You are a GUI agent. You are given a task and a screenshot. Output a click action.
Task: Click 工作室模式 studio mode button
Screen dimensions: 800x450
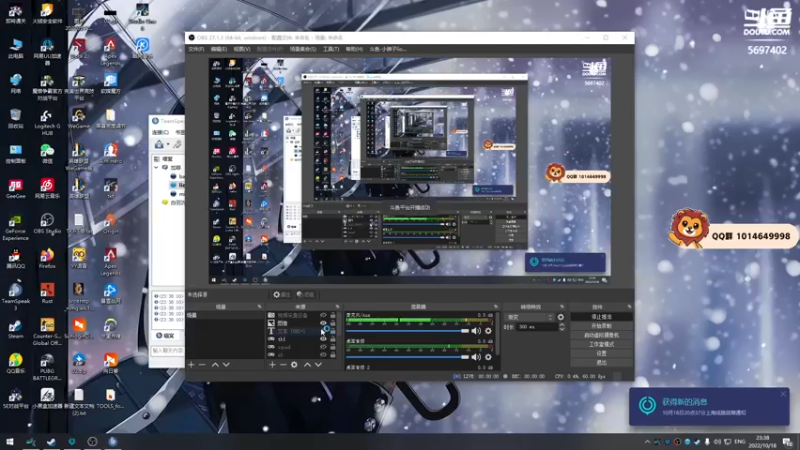[601, 344]
